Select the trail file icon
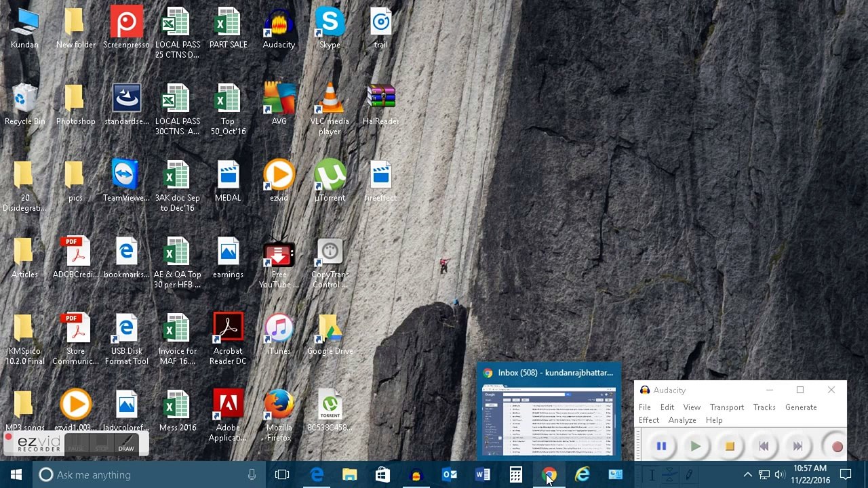 coord(380,28)
